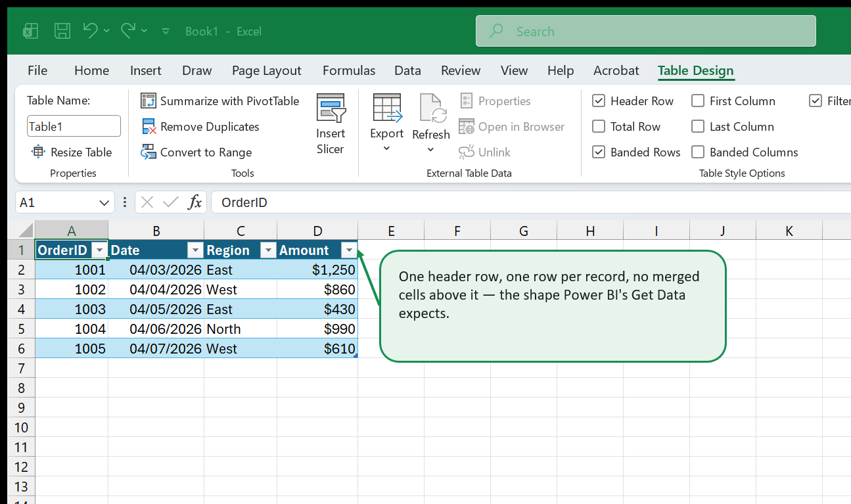
Task: Open the OrderID filter dropdown
Action: click(99, 250)
